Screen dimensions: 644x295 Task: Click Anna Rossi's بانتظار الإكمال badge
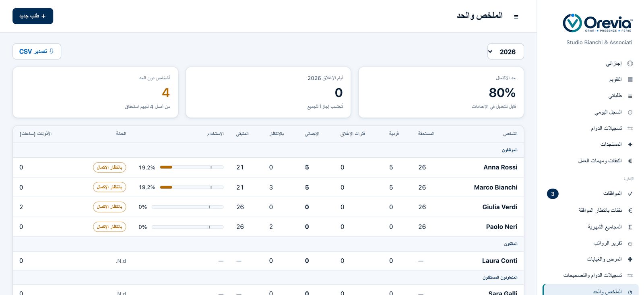click(109, 167)
